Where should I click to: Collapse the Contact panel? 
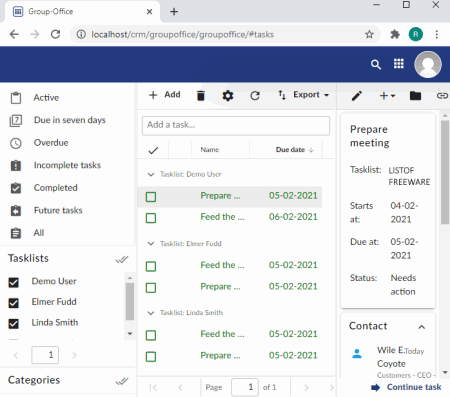click(422, 327)
